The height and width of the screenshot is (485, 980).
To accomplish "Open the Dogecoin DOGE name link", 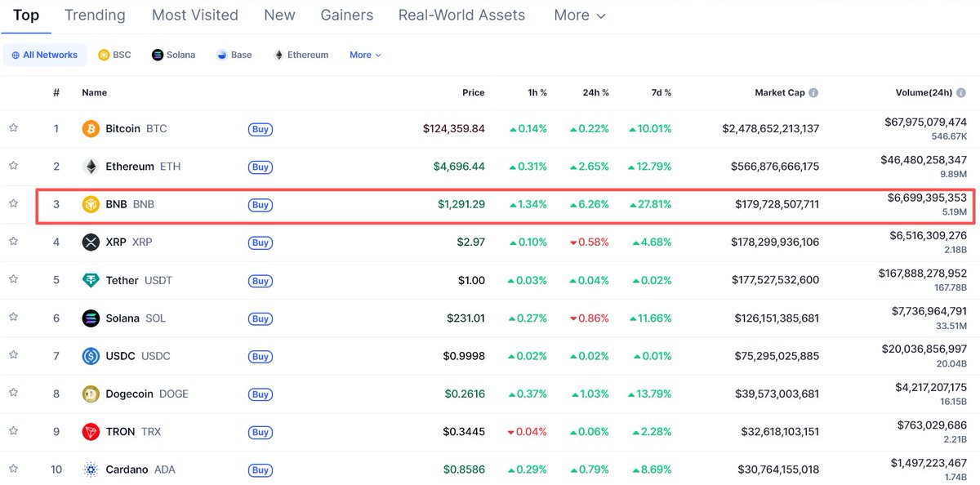I will [147, 394].
